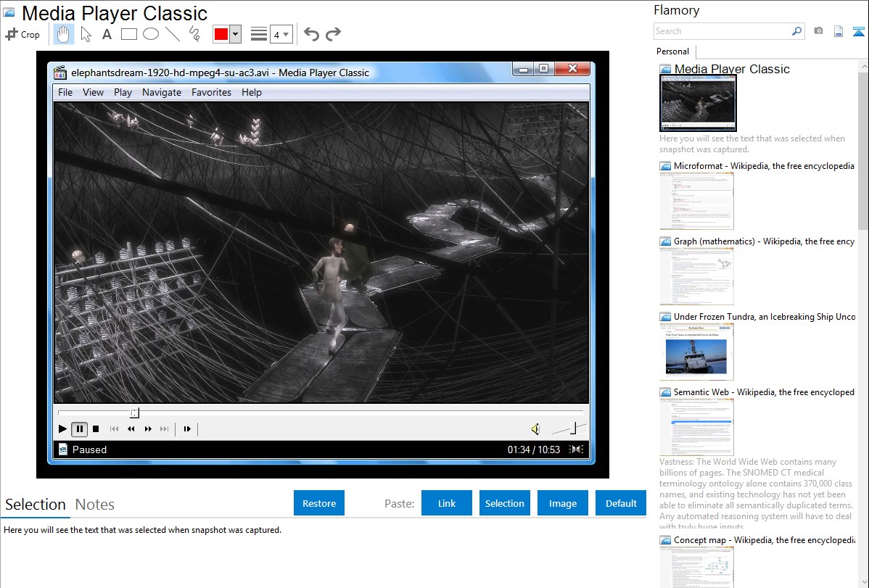Pick the freehand scribble tool
The image size is (869, 588).
pos(194,34)
